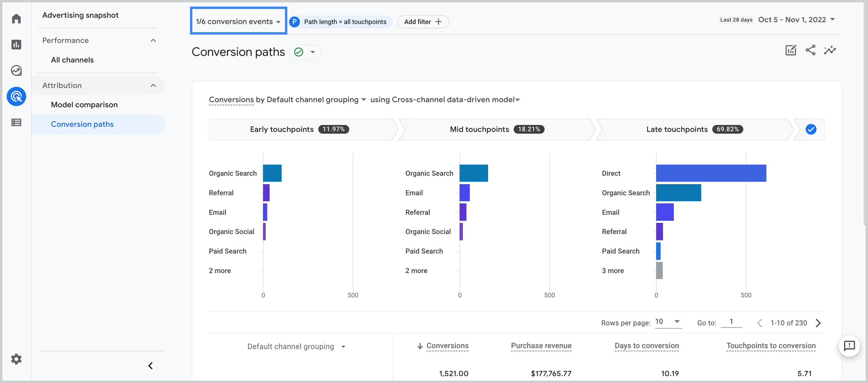Open the Home icon in sidebar

pyautogui.click(x=16, y=18)
